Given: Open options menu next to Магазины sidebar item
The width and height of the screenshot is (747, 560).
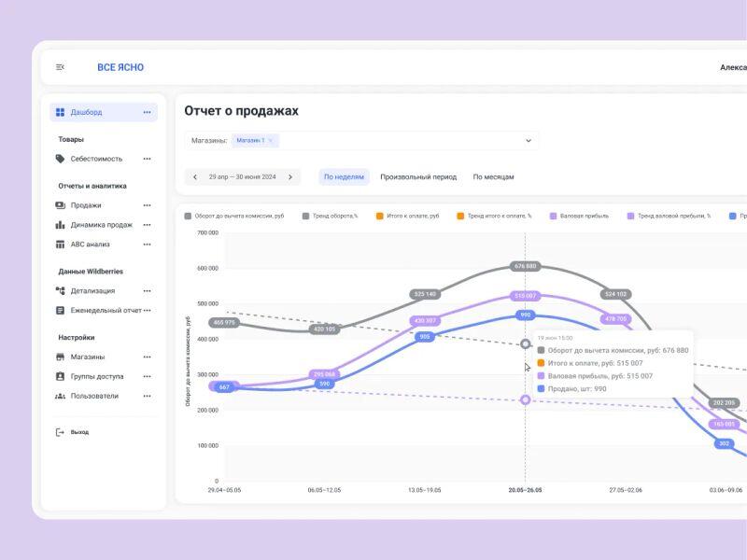Looking at the screenshot, I should (x=147, y=357).
